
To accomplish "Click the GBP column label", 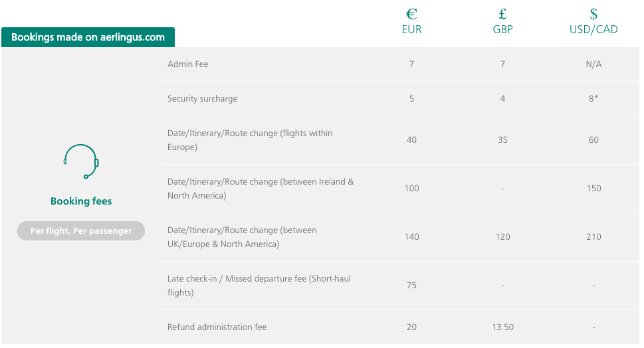I will (502, 29).
